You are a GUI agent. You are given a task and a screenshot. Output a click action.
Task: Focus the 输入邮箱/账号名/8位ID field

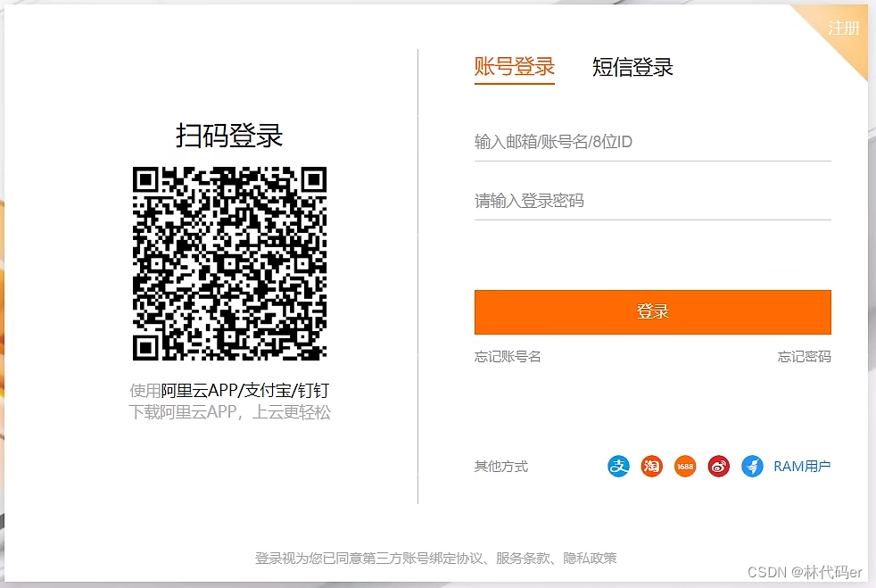pos(652,140)
